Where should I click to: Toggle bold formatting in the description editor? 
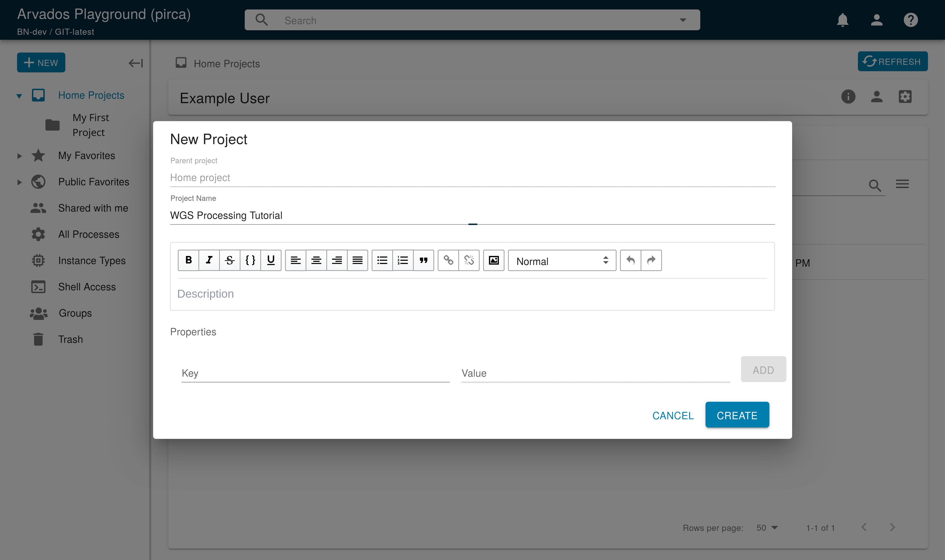click(x=188, y=260)
